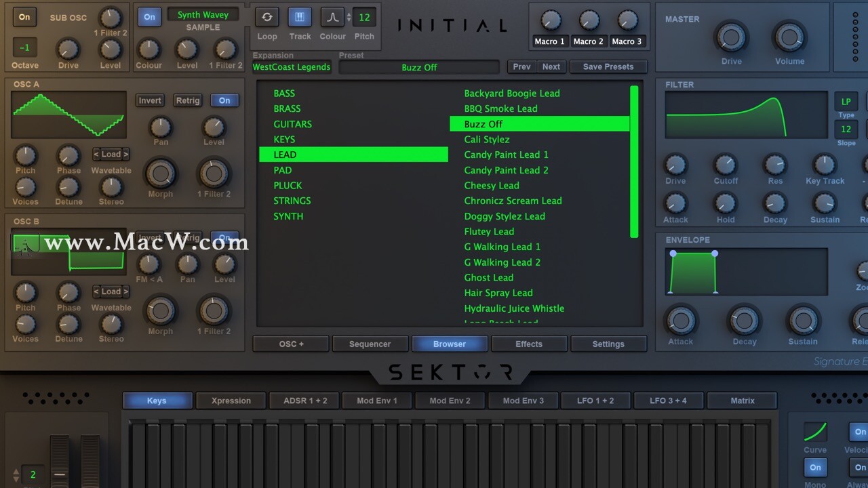Open the LFO 1 + 2 tab
Viewport: 868px width, 488px height.
(595, 401)
